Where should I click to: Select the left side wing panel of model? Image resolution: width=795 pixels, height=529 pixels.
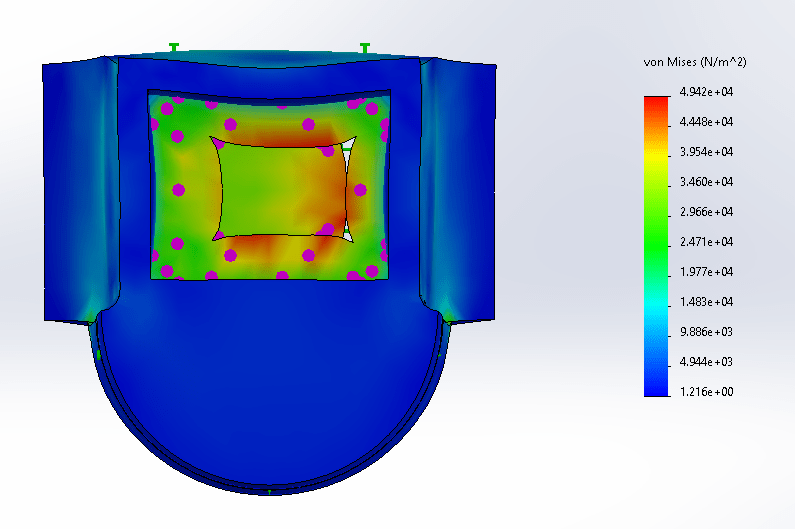(x=80, y=190)
